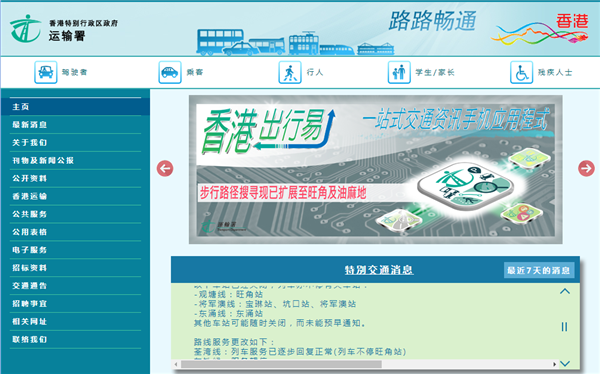Click the 残疾人士 text link
This screenshot has width=600, height=374.
tap(555, 72)
